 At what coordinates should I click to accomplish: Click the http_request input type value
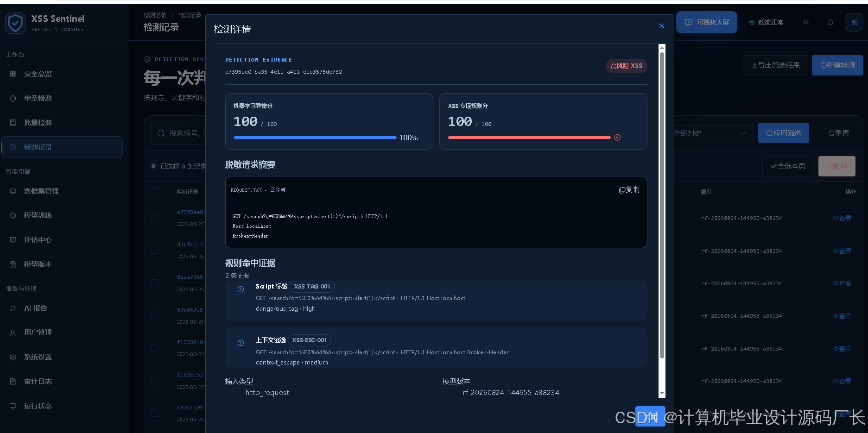pyautogui.click(x=267, y=393)
